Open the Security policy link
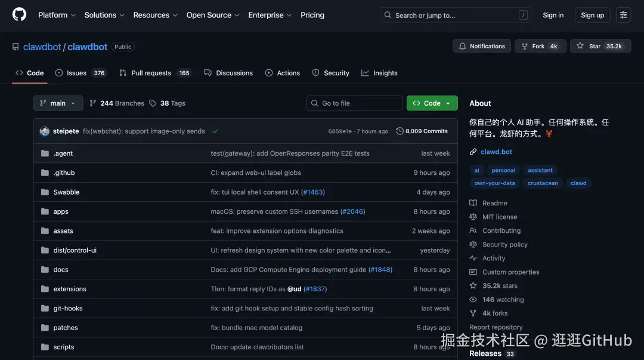 (505, 244)
